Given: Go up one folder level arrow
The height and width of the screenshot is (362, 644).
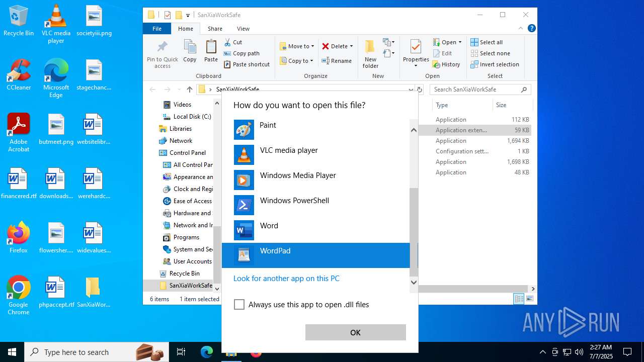Looking at the screenshot, I should pyautogui.click(x=189, y=89).
